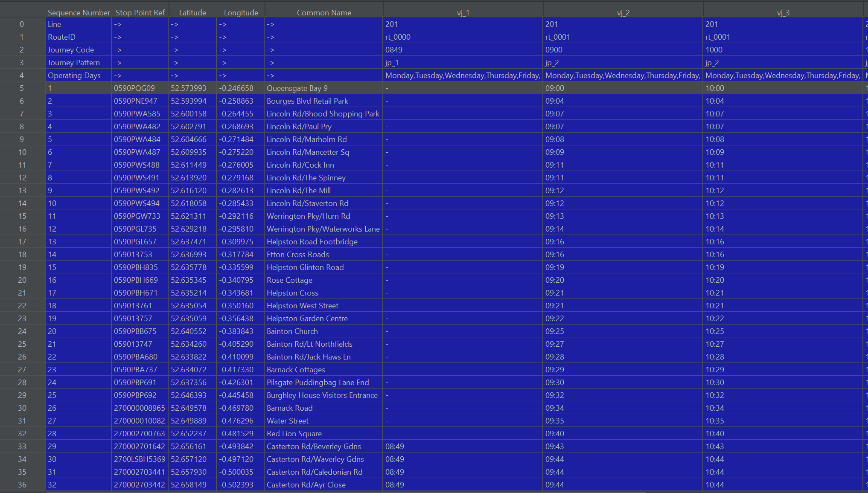
Task: Select the Queensgate Bay 9 cell
Action: [324, 88]
